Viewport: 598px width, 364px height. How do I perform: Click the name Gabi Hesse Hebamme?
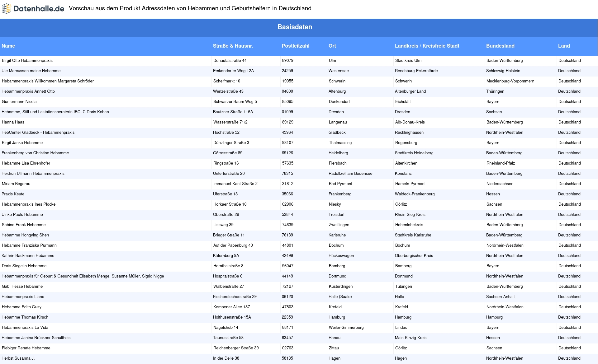pos(22,287)
